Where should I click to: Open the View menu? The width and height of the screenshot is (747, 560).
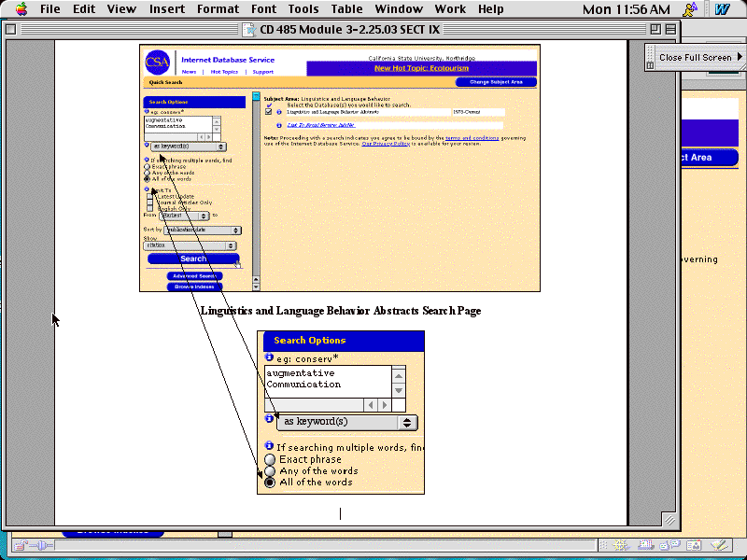click(121, 9)
